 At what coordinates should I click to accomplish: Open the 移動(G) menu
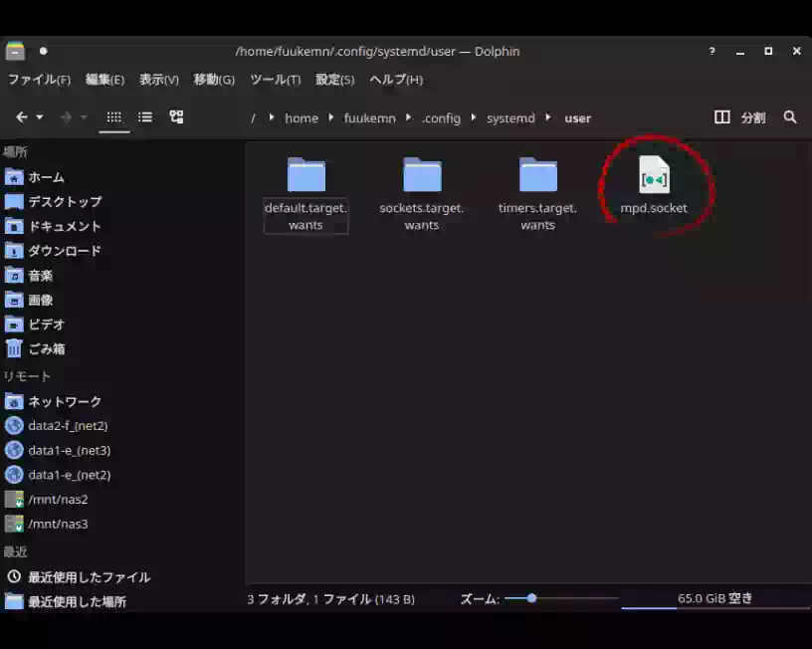(214, 80)
